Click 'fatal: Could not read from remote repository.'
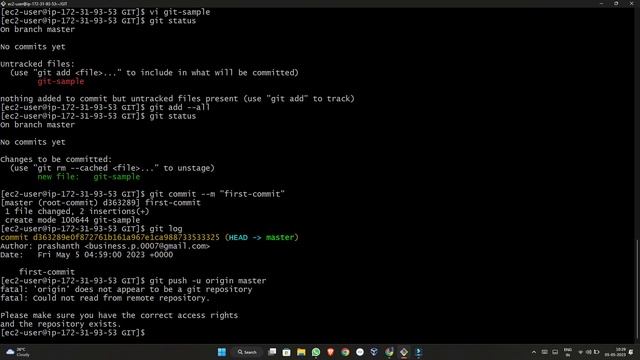This screenshot has height=360, width=640. 105,298
